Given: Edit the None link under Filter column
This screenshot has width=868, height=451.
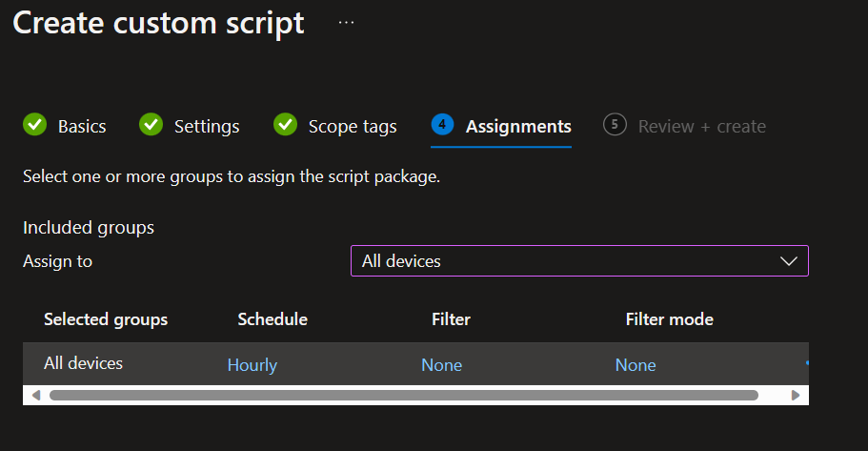Looking at the screenshot, I should (x=442, y=365).
